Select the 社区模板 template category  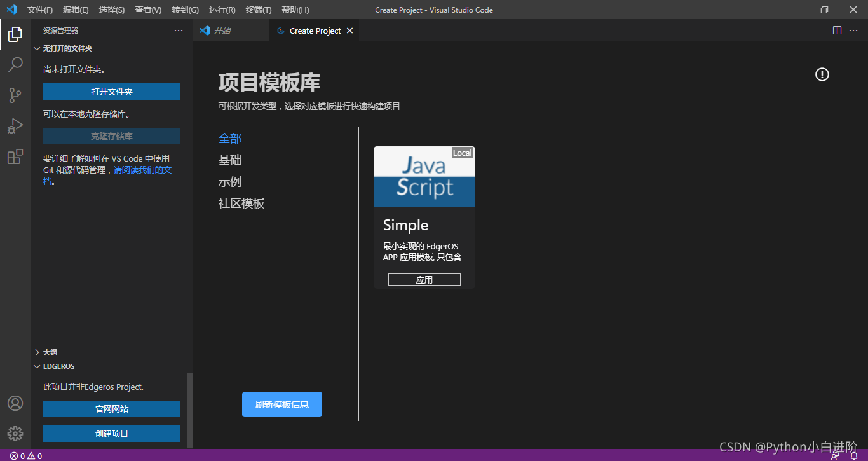[x=241, y=203]
